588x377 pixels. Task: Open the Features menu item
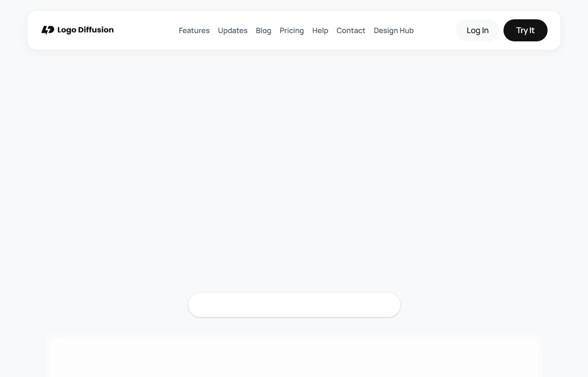click(x=194, y=30)
